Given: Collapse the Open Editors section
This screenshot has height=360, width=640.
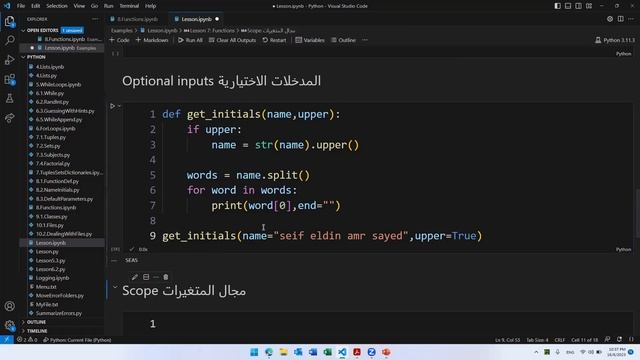Looking at the screenshot, I should [x=23, y=30].
